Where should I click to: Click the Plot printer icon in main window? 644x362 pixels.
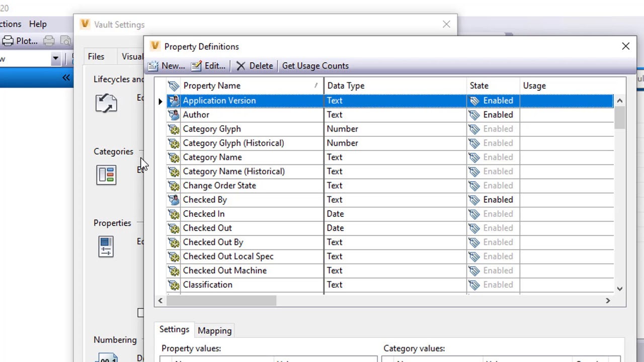coord(8,41)
